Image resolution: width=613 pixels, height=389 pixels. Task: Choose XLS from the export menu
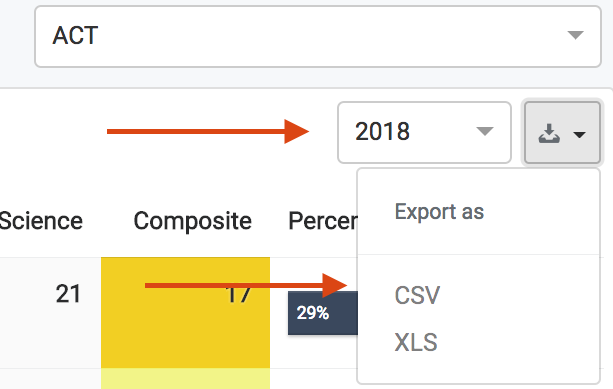tap(416, 342)
